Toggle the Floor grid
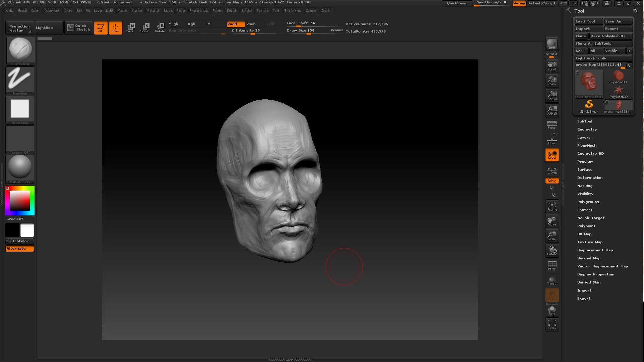Screen dimensions: 644x362 552,140
